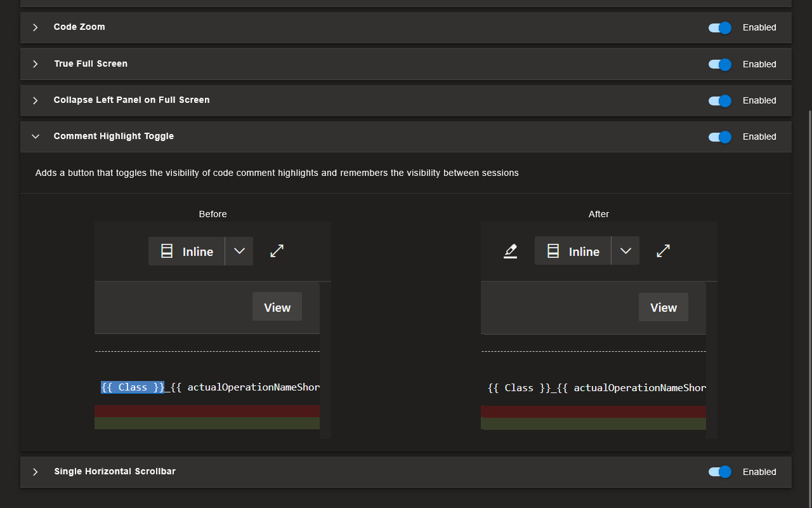Switch off Comment Highlight Toggle feature

tap(720, 137)
